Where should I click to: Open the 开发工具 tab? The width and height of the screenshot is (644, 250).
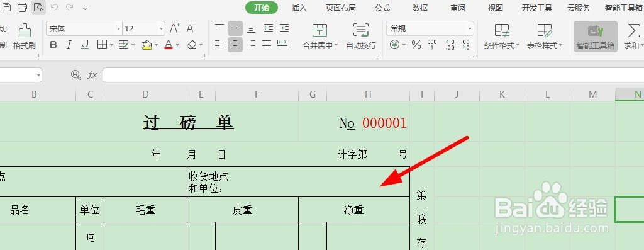coord(537,8)
